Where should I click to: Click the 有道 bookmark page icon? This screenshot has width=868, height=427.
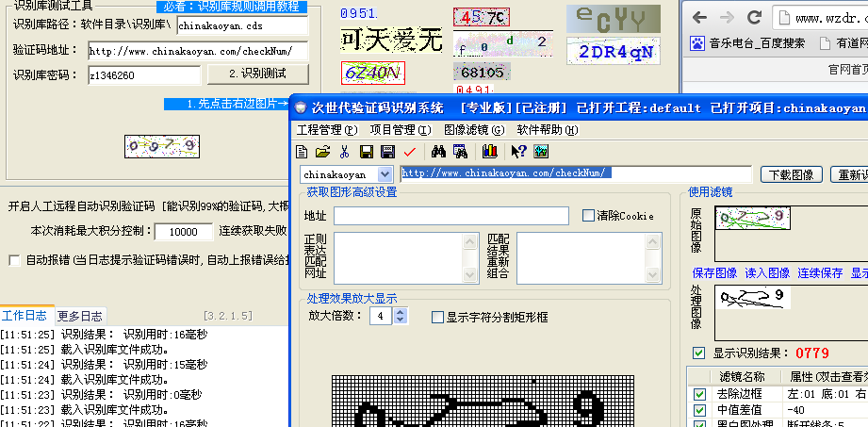(x=825, y=42)
